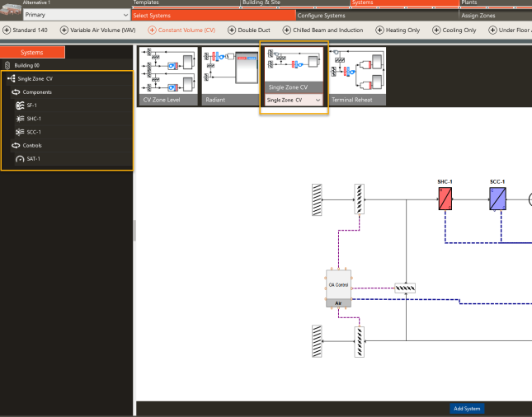Viewport: 532px width, 417px height.
Task: Switch to the Systems top tab
Action: tap(404, 2)
